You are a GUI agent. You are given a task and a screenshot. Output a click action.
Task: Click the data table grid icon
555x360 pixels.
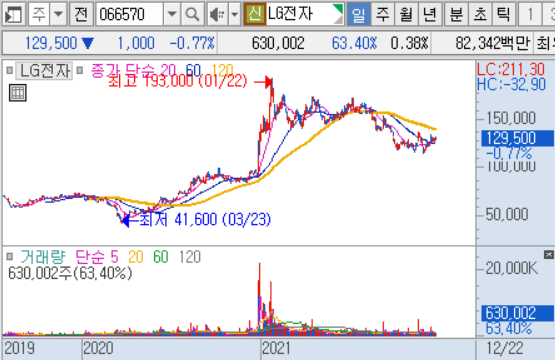(18, 93)
